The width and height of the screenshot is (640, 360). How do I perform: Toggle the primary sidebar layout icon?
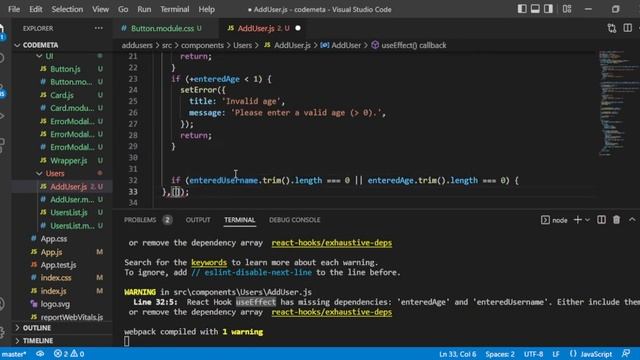pyautogui.click(x=522, y=9)
